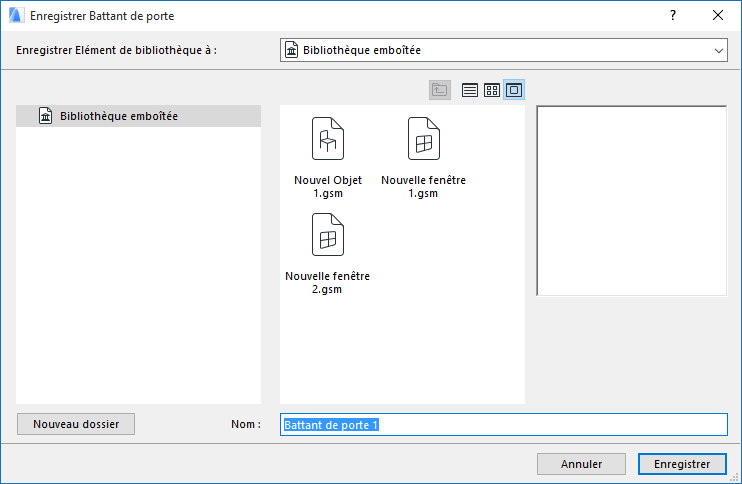Select Nouvel Objet 1.gsm file icon

click(328, 139)
